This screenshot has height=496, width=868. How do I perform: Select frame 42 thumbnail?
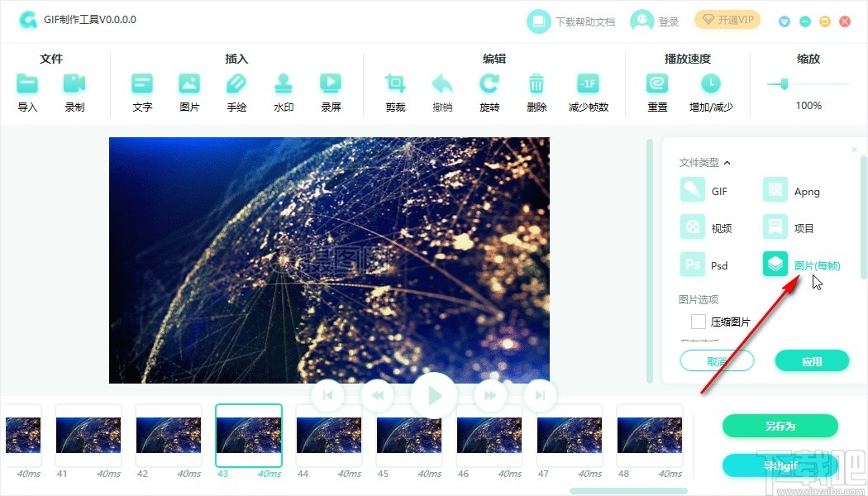[x=169, y=435]
